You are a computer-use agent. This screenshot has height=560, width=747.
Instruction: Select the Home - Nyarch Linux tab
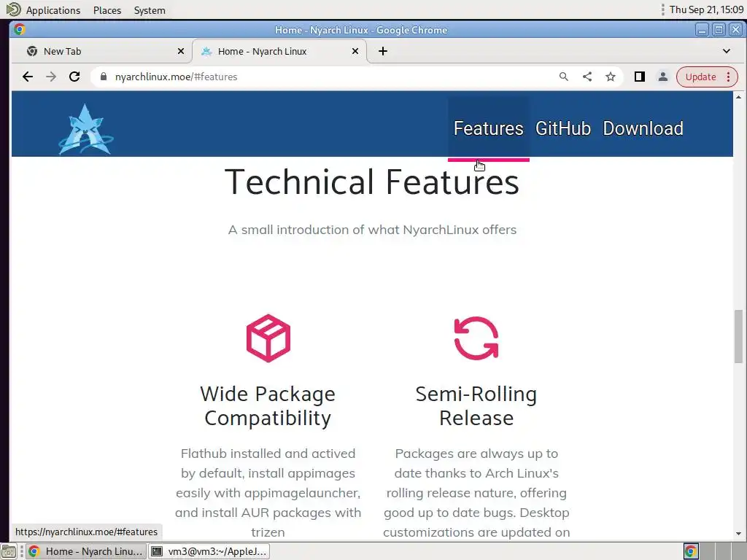click(279, 51)
